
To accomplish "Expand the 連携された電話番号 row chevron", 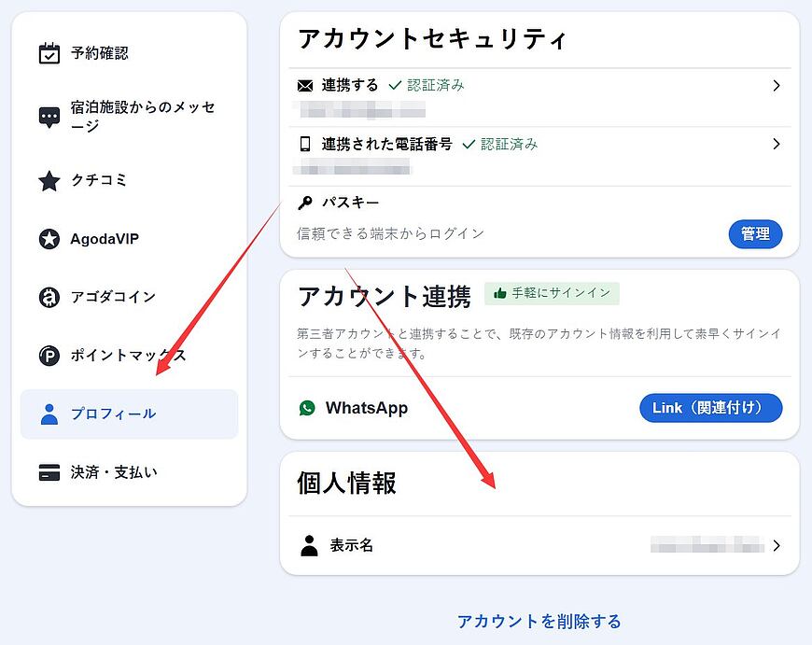I will [777, 144].
